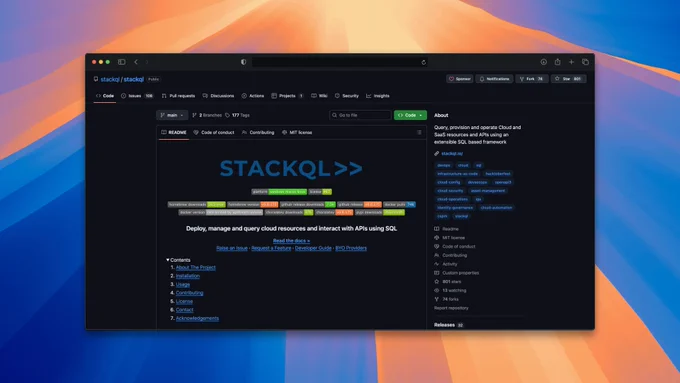Open the stackql.io website link

pos(452,154)
